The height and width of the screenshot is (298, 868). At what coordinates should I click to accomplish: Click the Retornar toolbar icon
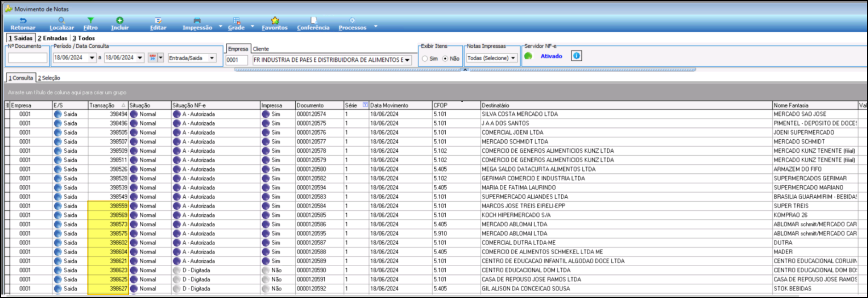coord(23,21)
